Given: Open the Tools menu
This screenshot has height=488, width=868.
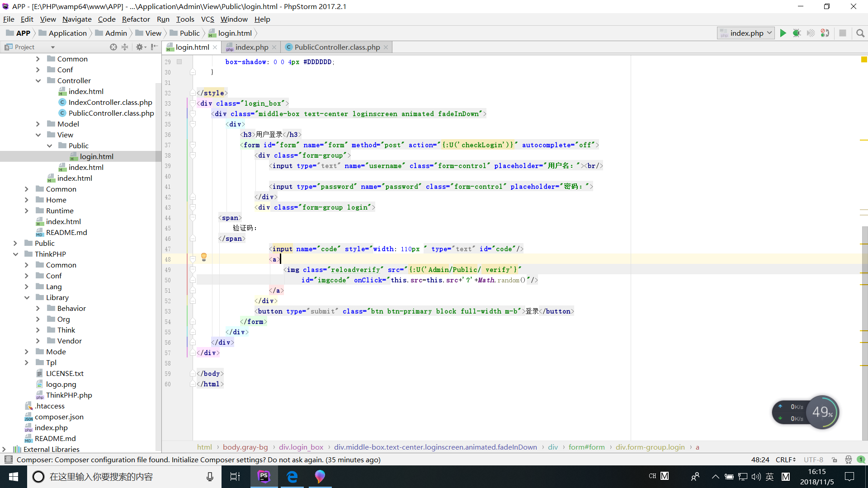Looking at the screenshot, I should coord(185,19).
